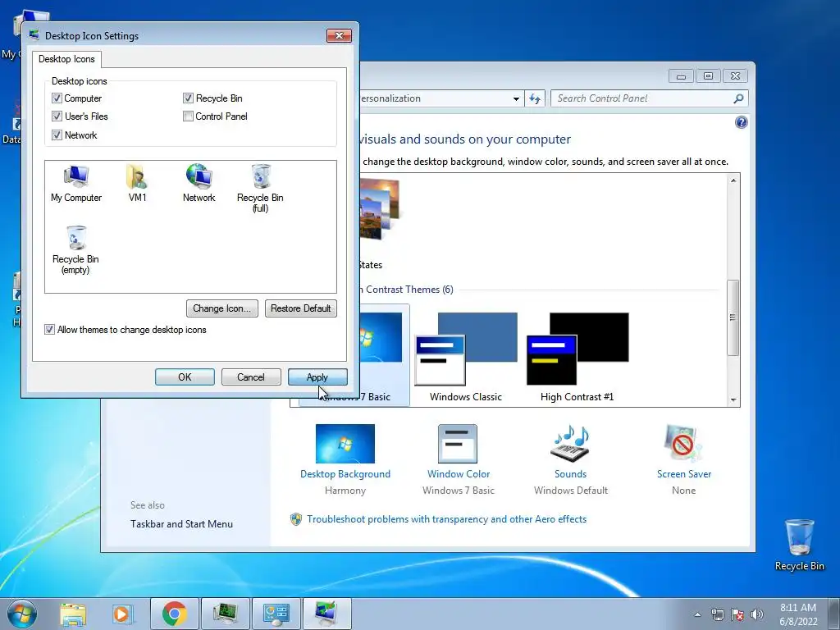Uncheck the Recycle Bin checkbox
This screenshot has height=630, width=840.
click(x=188, y=98)
